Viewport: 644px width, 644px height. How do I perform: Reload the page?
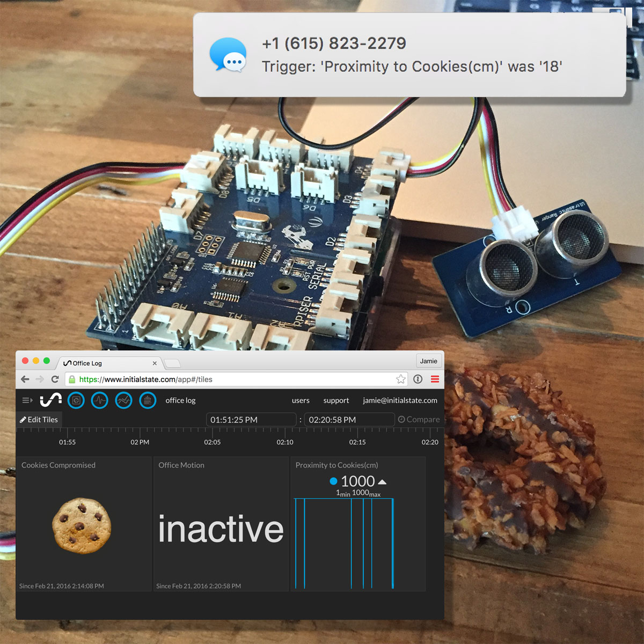tap(55, 379)
